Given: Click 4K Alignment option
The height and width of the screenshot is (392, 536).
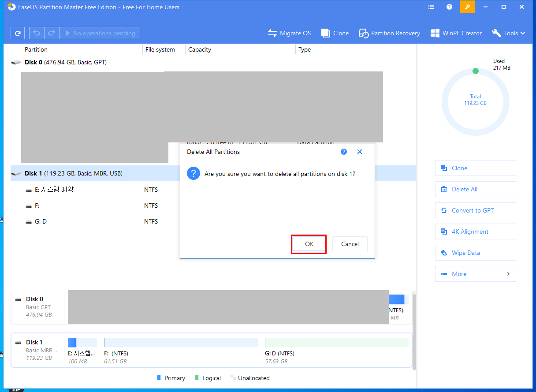Looking at the screenshot, I should 475,231.
